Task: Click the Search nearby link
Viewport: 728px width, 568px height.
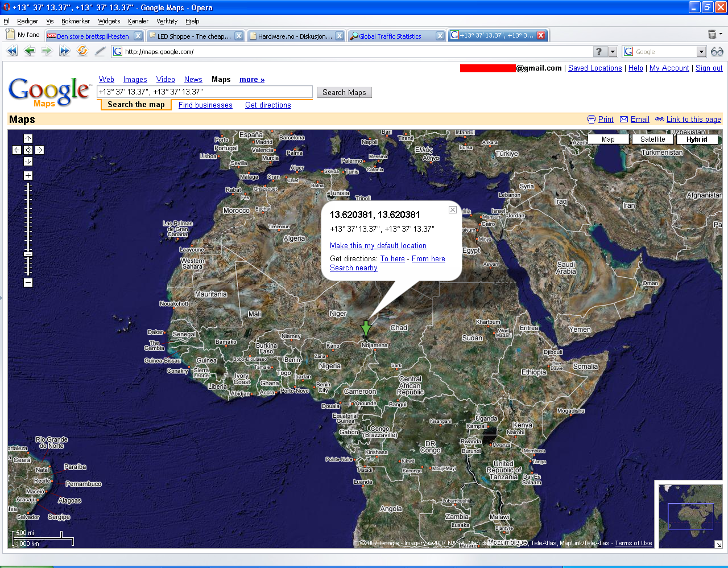Action: [354, 268]
